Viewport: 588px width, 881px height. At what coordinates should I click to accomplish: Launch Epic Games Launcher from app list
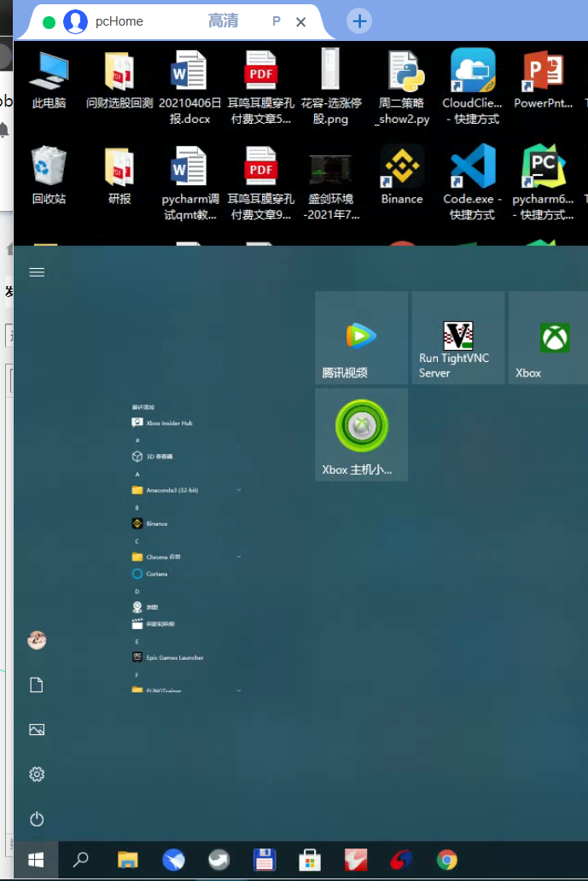pyautogui.click(x=168, y=657)
